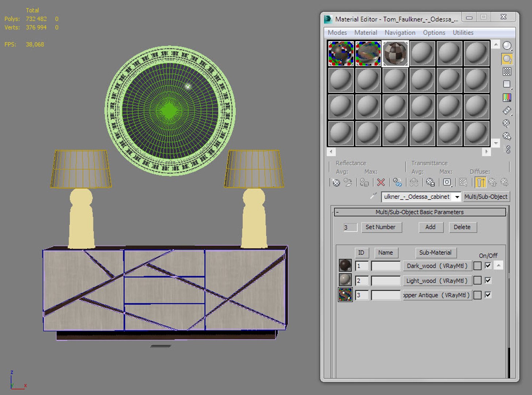Toggle the Show End Result icon

pyautogui.click(x=480, y=182)
